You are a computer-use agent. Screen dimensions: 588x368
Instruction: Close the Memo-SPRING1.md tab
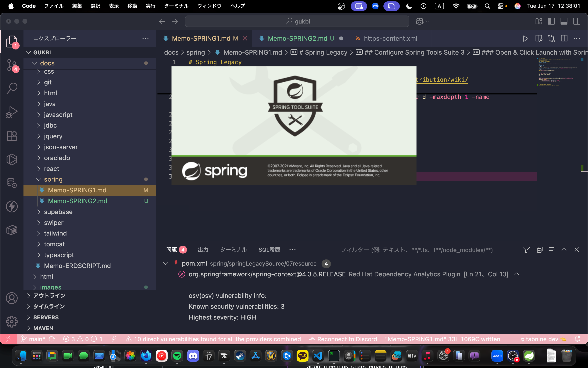pyautogui.click(x=245, y=38)
